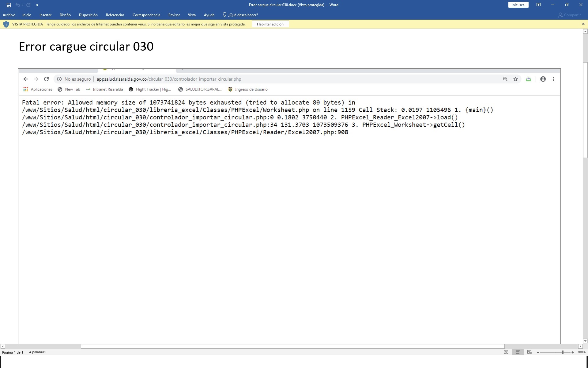
Task: Click the New Tab bookmark
Action: click(x=69, y=89)
